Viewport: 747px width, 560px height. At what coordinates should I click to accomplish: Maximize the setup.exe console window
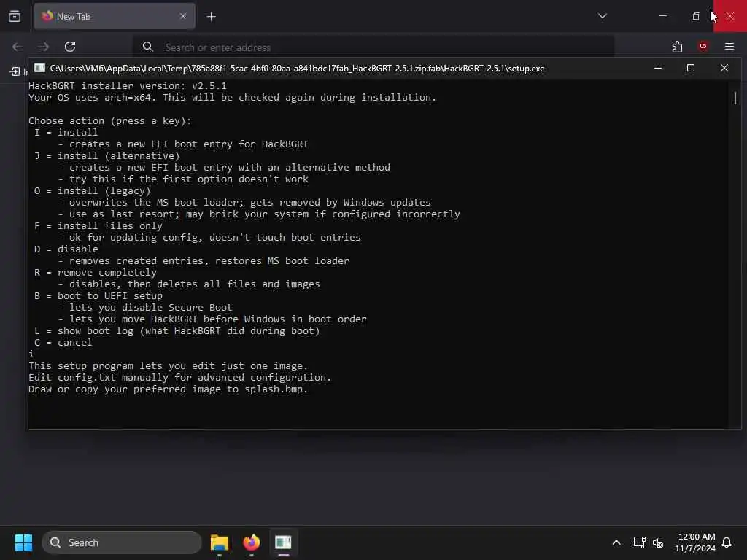690,68
